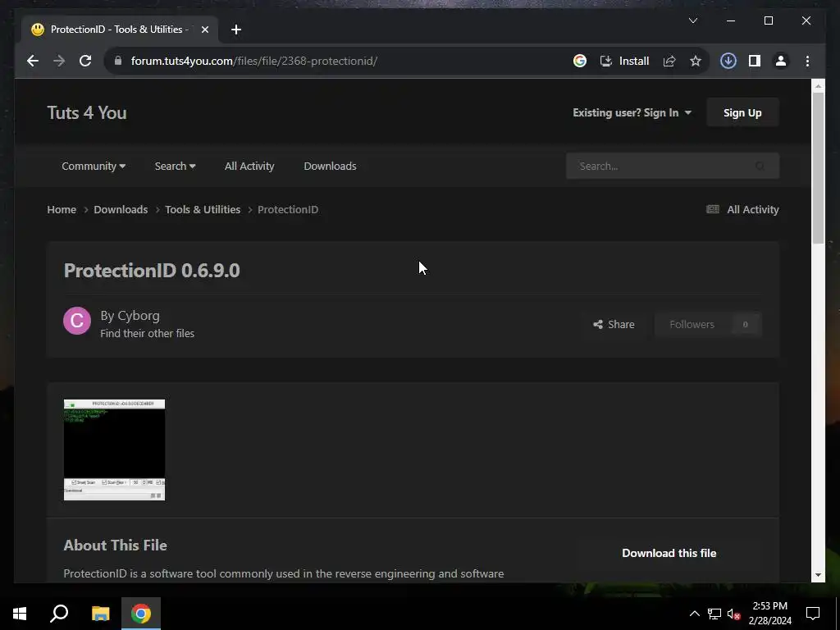Open the notification center
Screen dimensions: 840x630
coord(813,614)
